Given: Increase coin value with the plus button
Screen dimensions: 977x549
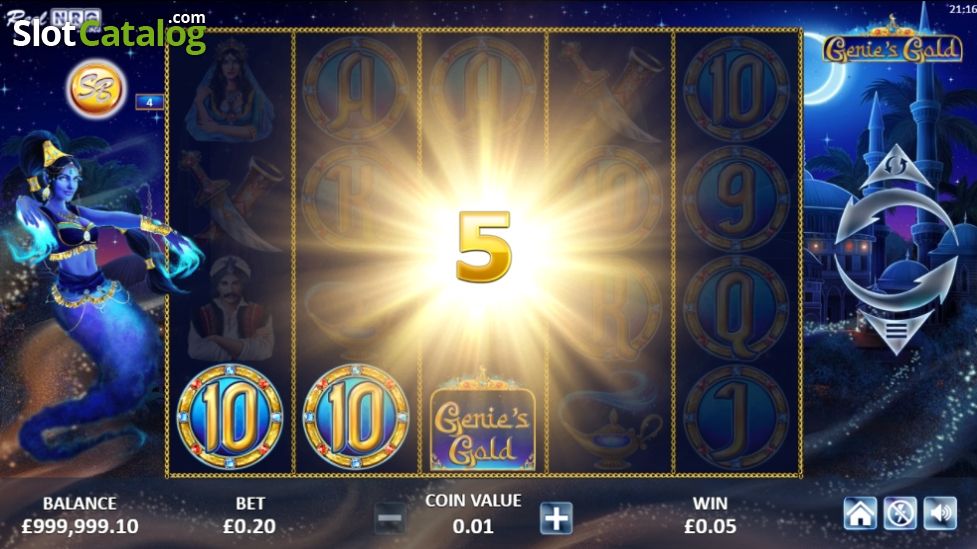Looking at the screenshot, I should 556,518.
